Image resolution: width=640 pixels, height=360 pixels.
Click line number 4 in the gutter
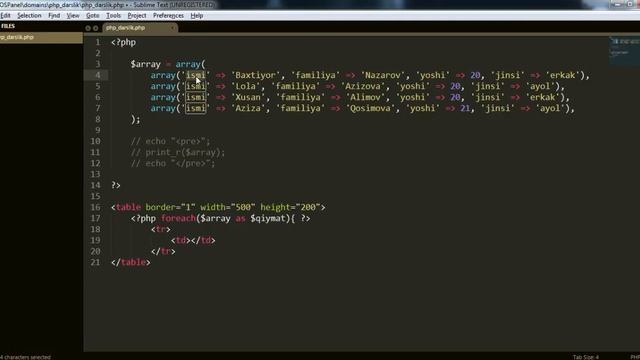[98, 75]
